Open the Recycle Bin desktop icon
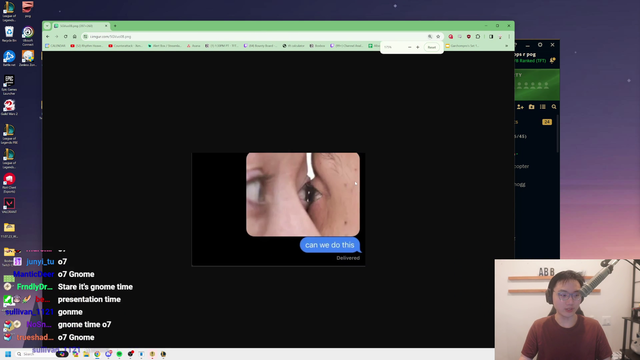This screenshot has height=360, width=640. (x=9, y=34)
